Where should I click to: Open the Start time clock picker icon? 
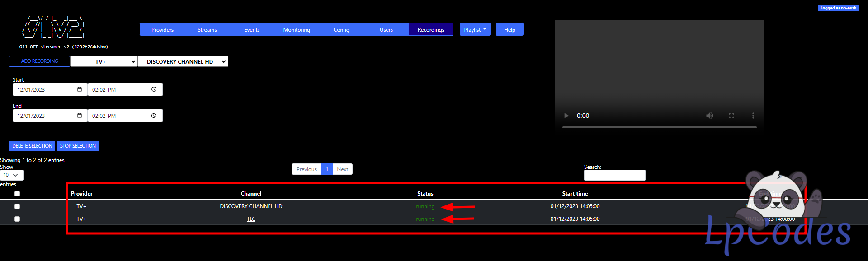(154, 89)
